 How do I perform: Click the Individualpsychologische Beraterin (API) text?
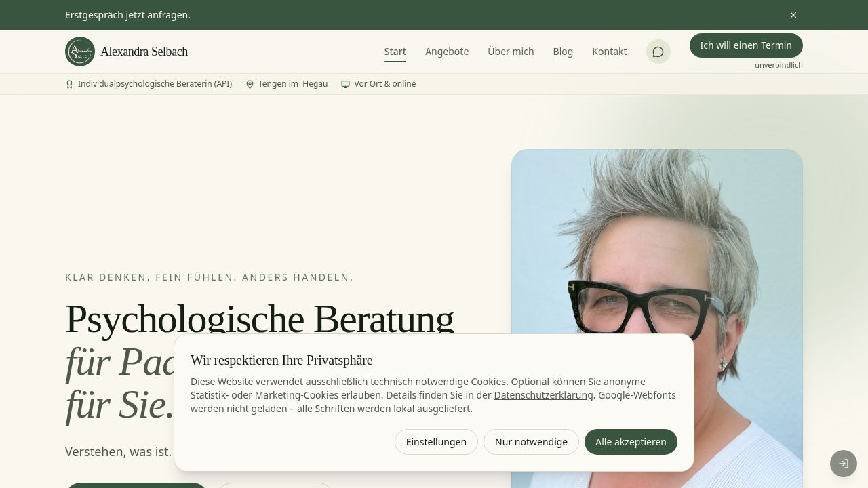pyautogui.click(x=155, y=84)
